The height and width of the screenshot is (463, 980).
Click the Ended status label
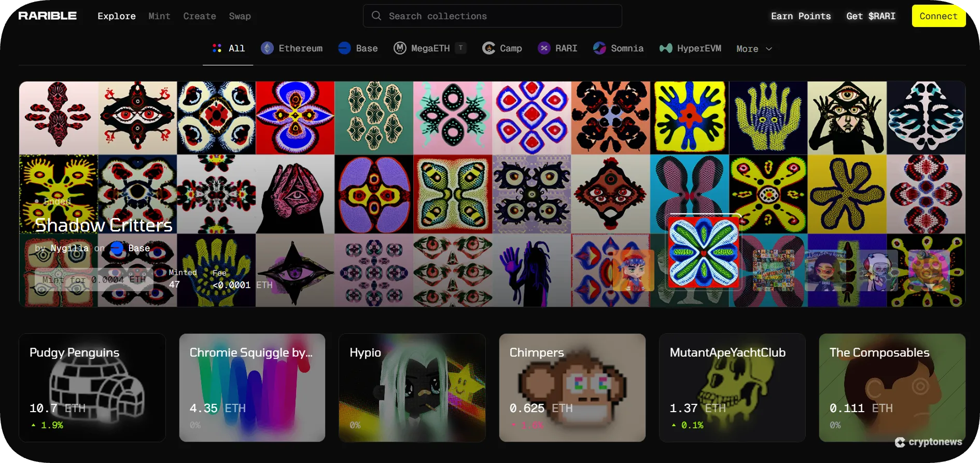click(x=53, y=201)
